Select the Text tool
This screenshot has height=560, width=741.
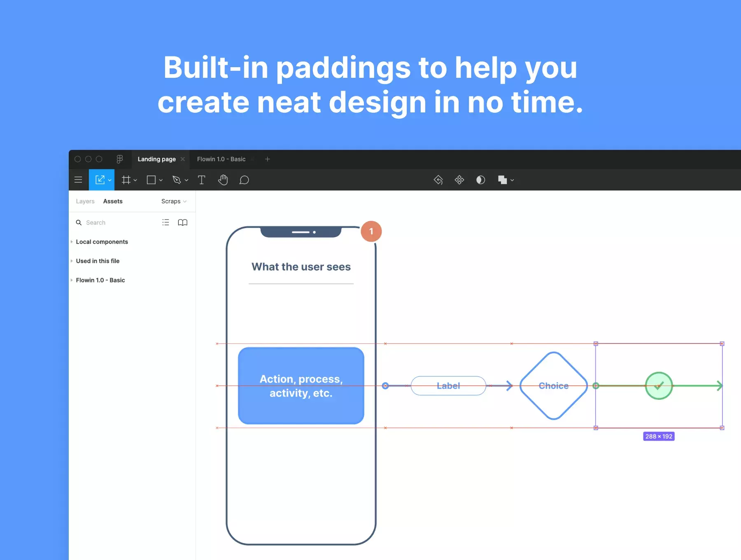202,180
